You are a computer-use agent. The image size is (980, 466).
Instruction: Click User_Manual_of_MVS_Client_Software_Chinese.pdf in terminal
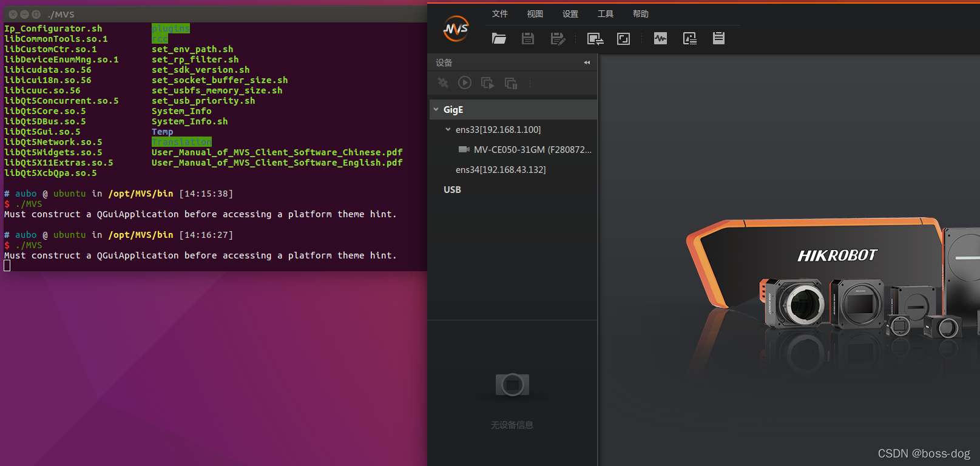[x=277, y=152]
